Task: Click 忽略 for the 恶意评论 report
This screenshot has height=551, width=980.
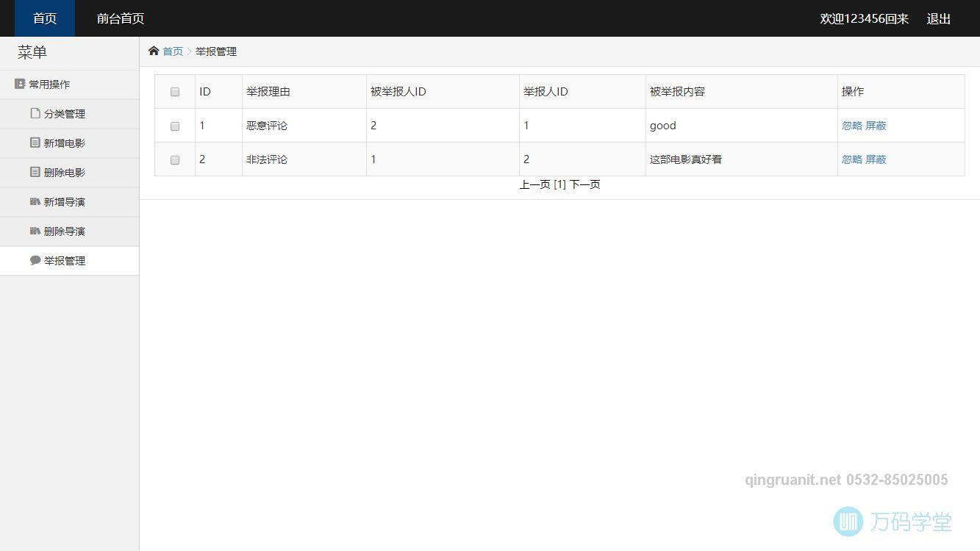Action: 850,126
